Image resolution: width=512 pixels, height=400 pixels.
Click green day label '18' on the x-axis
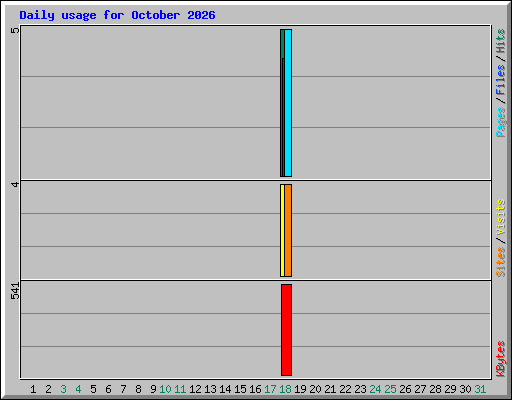point(285,389)
